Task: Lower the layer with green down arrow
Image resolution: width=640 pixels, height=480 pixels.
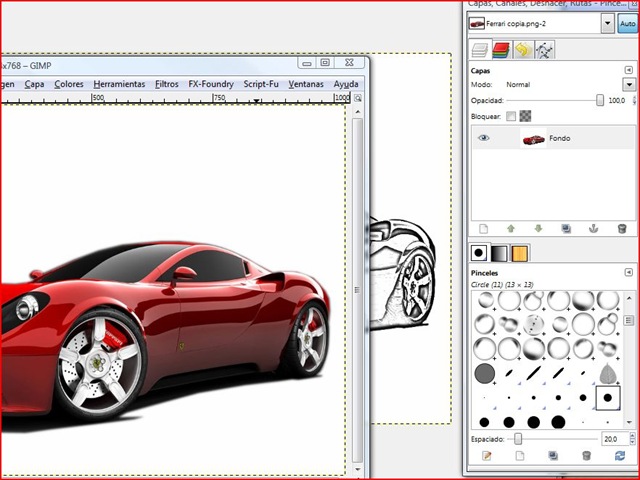Action: [538, 229]
